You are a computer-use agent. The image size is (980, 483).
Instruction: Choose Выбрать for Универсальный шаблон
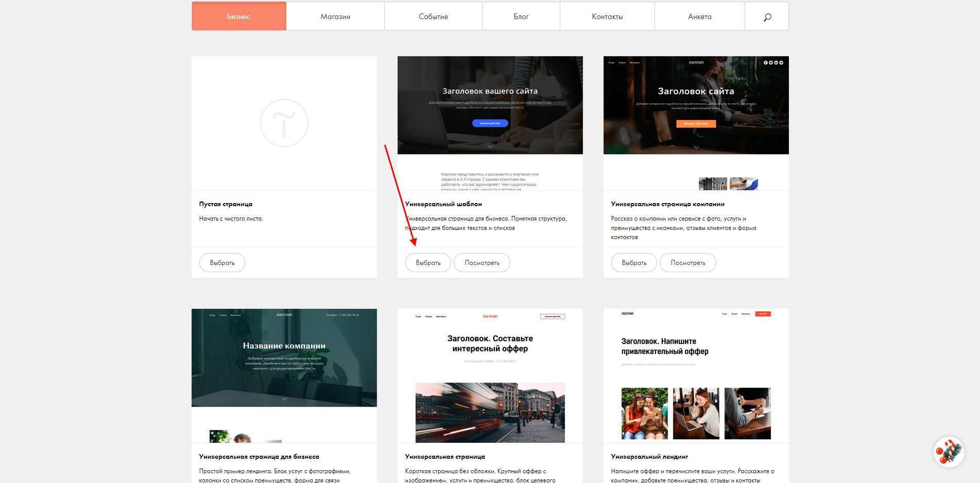(x=428, y=262)
